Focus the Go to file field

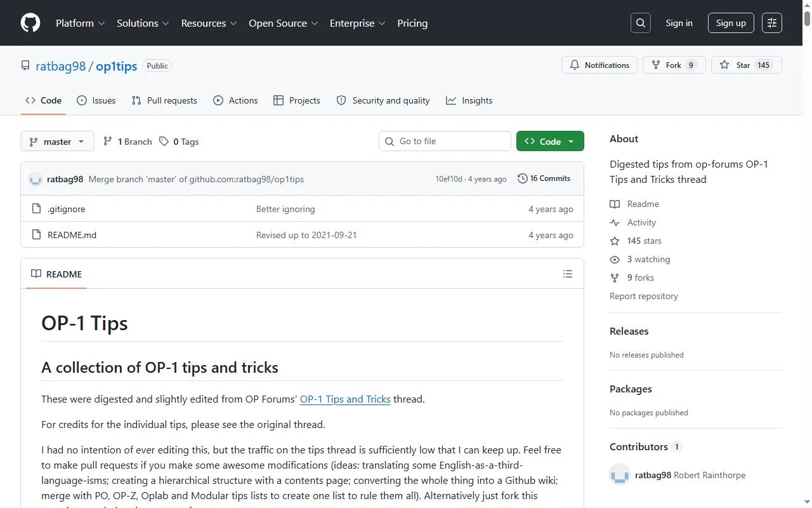(x=445, y=141)
